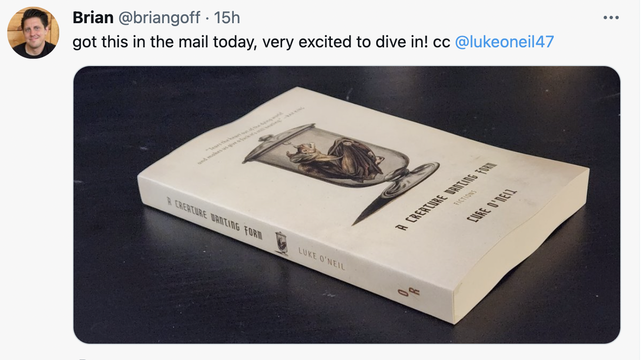644x360 pixels.
Task: Click 'Luke O'Neil' on the book spine
Action: click(321, 258)
